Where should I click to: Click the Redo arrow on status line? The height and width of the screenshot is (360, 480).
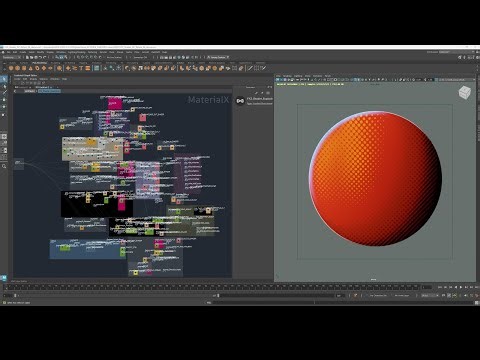pos(45,57)
